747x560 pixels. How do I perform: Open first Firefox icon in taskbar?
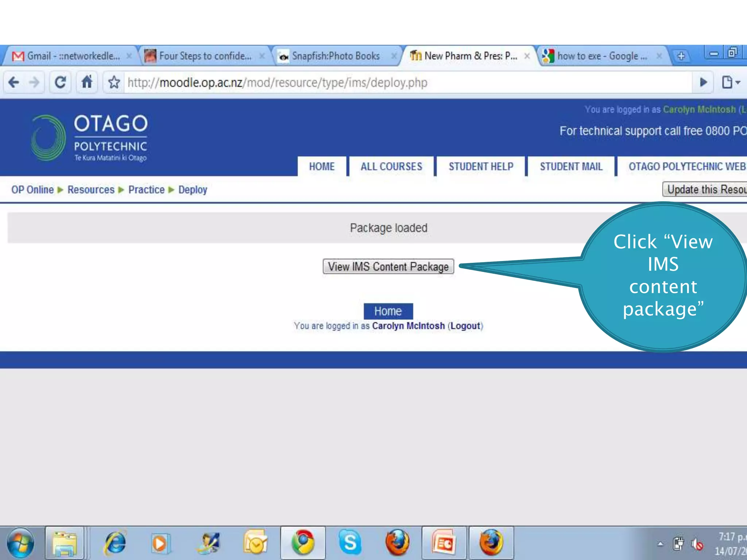397,543
